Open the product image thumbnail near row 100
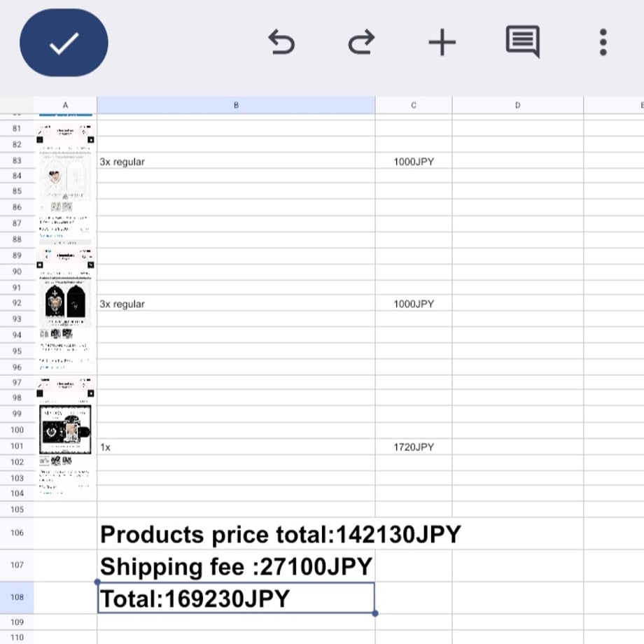644x644 pixels. (x=65, y=436)
